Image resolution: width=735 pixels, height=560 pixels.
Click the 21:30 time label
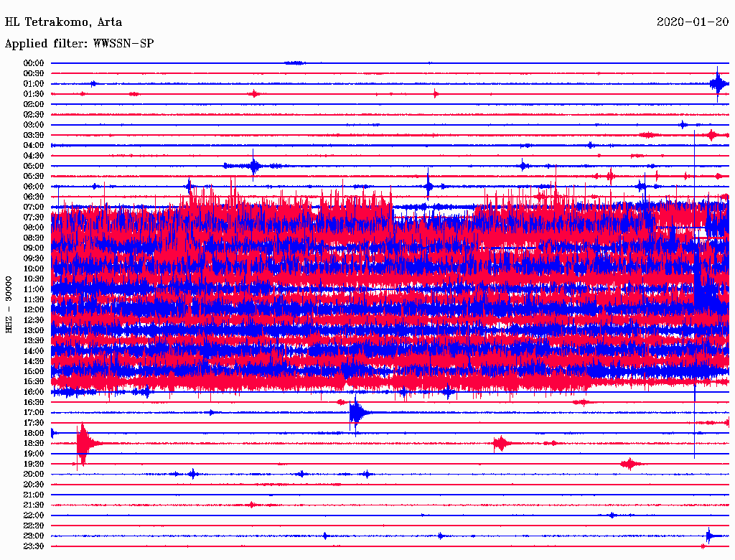pyautogui.click(x=34, y=505)
